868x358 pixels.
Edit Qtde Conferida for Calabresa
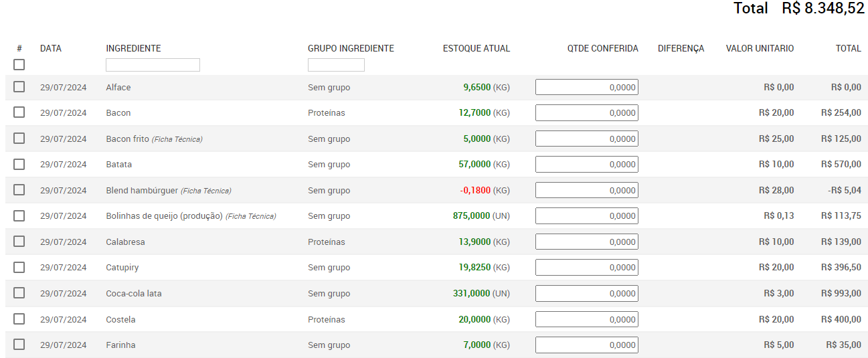[587, 242]
